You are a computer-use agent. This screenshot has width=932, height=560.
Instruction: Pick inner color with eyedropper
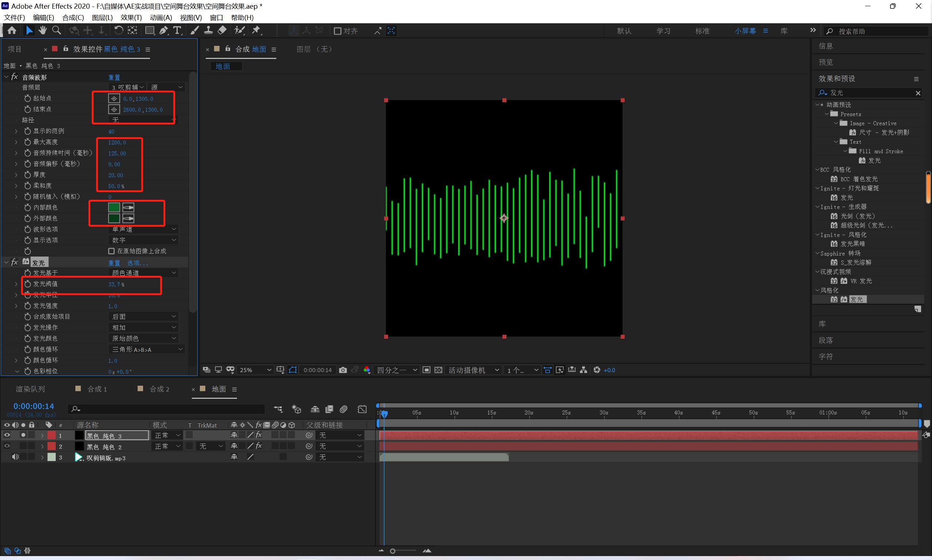[x=129, y=207]
